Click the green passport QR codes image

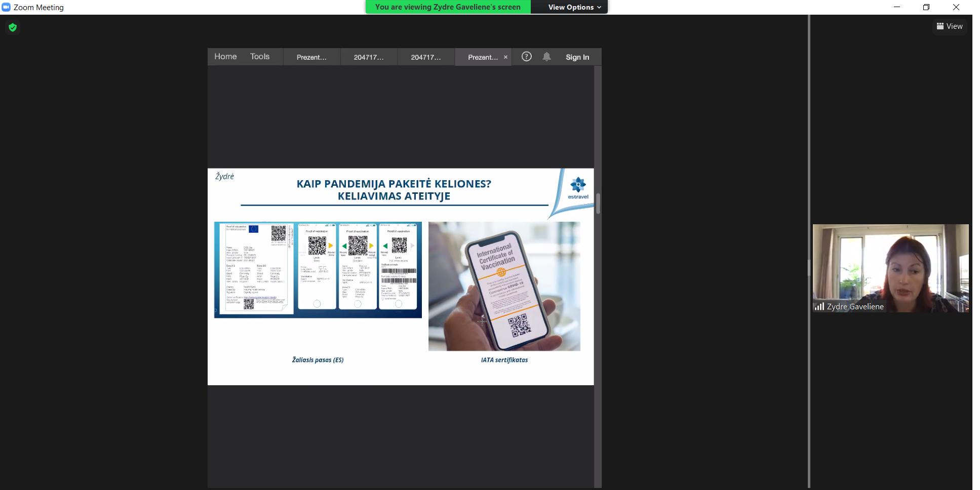coord(318,270)
